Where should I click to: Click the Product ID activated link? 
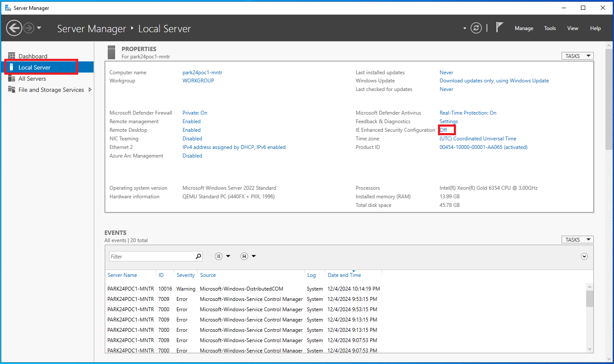pos(483,147)
